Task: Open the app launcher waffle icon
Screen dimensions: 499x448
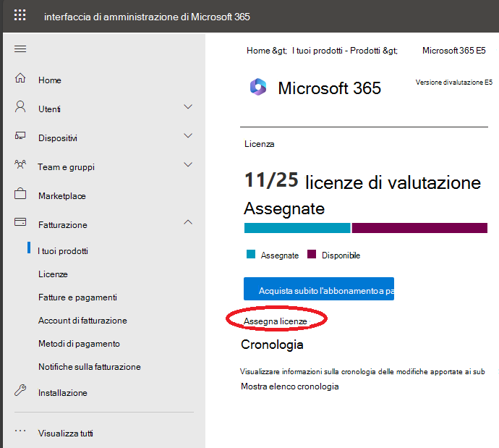Action: tap(20, 15)
